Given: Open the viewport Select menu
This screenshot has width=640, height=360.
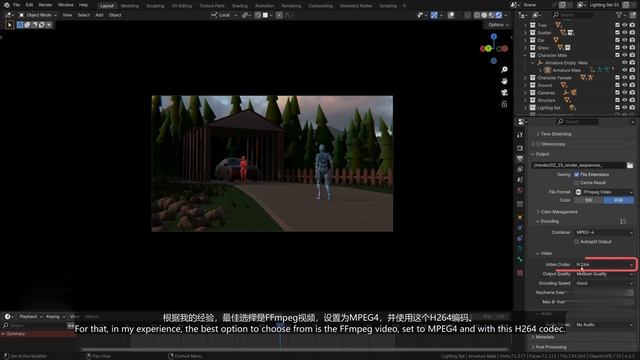Looking at the screenshot, I should pos(83,15).
